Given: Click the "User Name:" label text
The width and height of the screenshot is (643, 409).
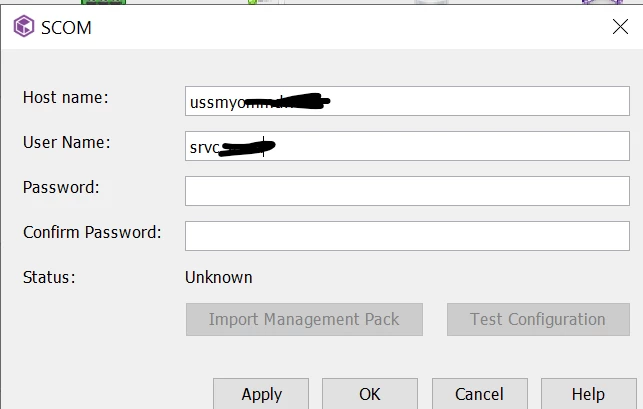Looking at the screenshot, I should pyautogui.click(x=66, y=143).
